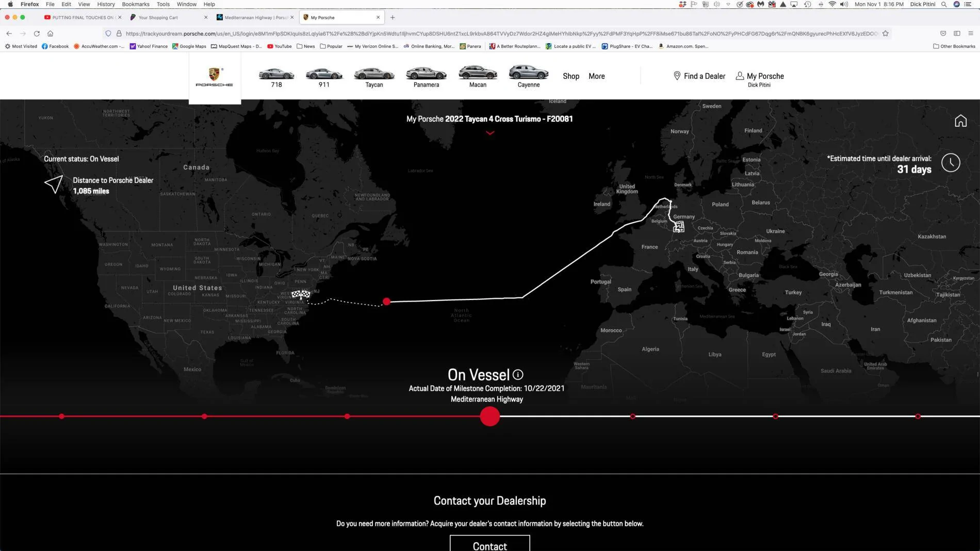Select the sixth upcoming milestone dot
The height and width of the screenshot is (551, 980).
775,416
